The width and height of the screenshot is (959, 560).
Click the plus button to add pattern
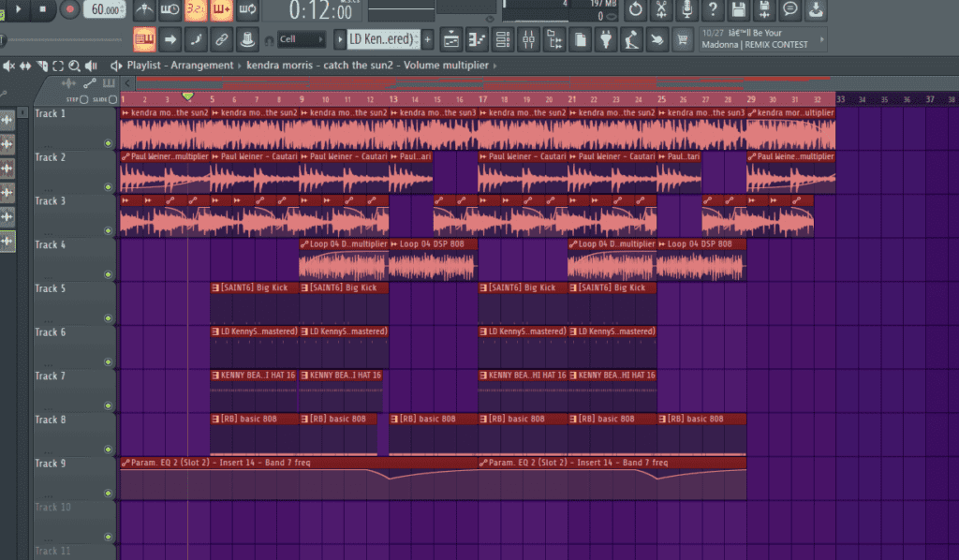pyautogui.click(x=428, y=39)
